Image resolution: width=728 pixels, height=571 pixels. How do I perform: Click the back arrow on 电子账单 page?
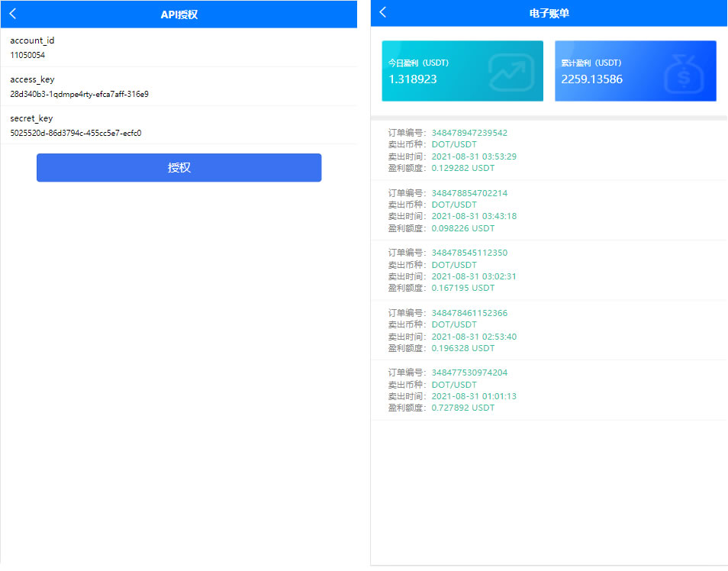coord(382,12)
